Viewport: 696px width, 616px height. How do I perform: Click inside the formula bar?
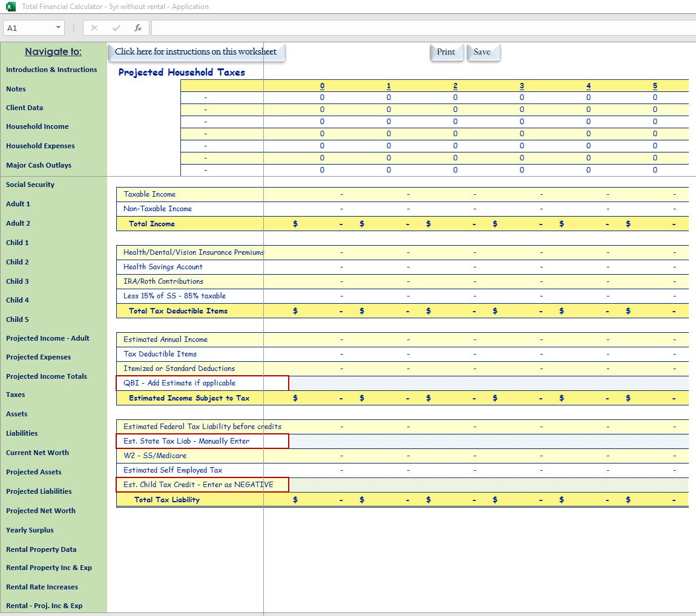(363, 27)
